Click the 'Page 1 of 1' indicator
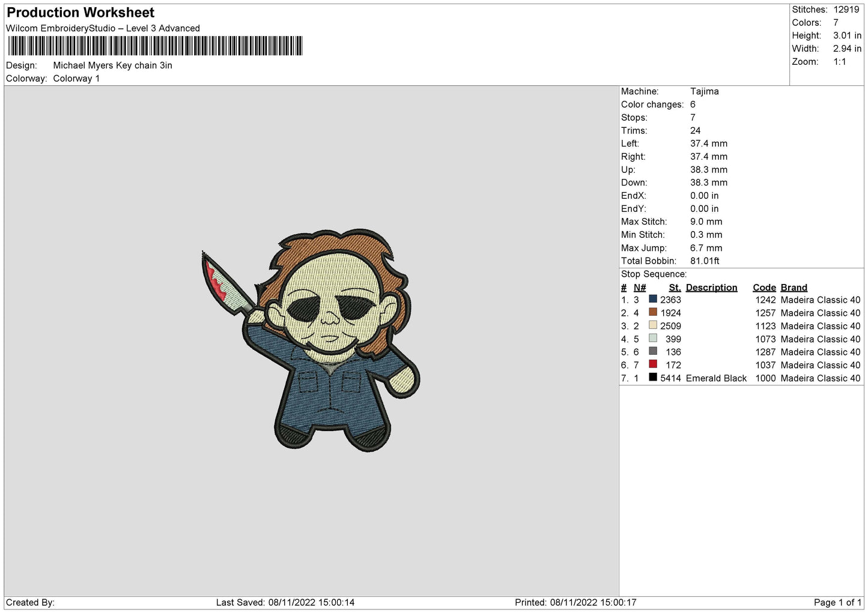 (x=837, y=603)
